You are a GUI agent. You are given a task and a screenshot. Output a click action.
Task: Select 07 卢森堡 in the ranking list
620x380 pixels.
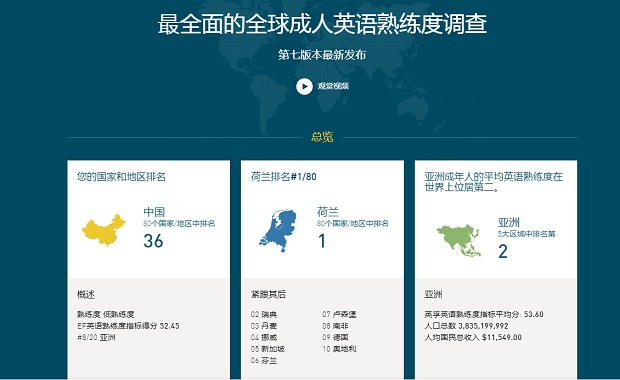point(339,314)
